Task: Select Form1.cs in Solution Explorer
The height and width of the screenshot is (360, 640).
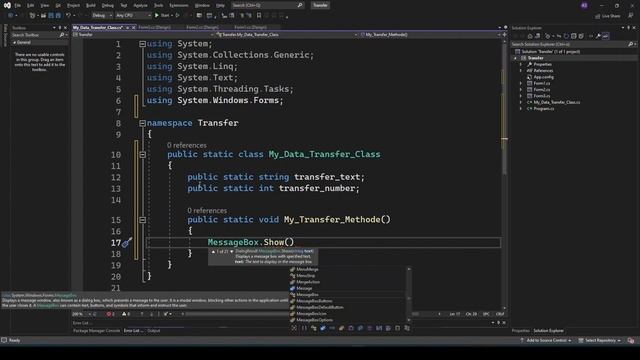Action: point(541,83)
